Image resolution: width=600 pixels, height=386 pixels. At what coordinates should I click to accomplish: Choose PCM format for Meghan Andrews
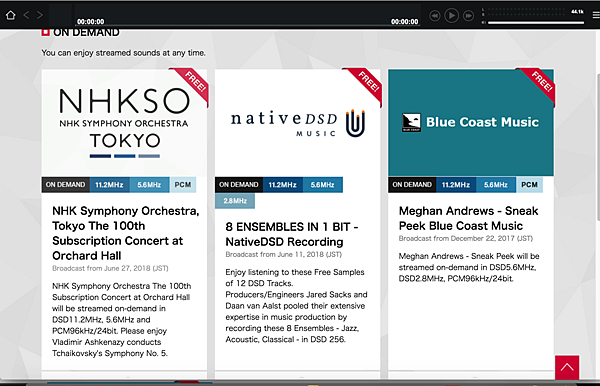click(529, 185)
